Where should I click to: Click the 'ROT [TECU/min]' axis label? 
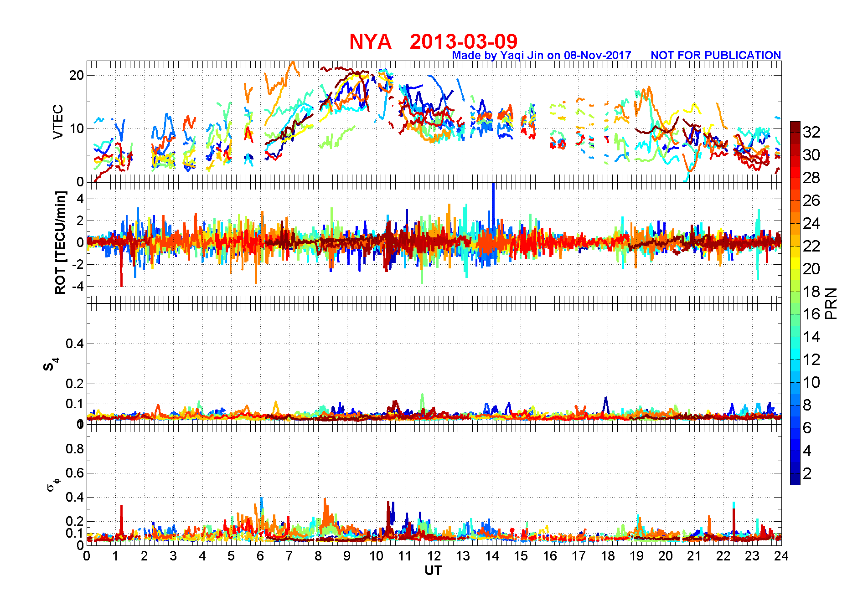tap(60, 242)
